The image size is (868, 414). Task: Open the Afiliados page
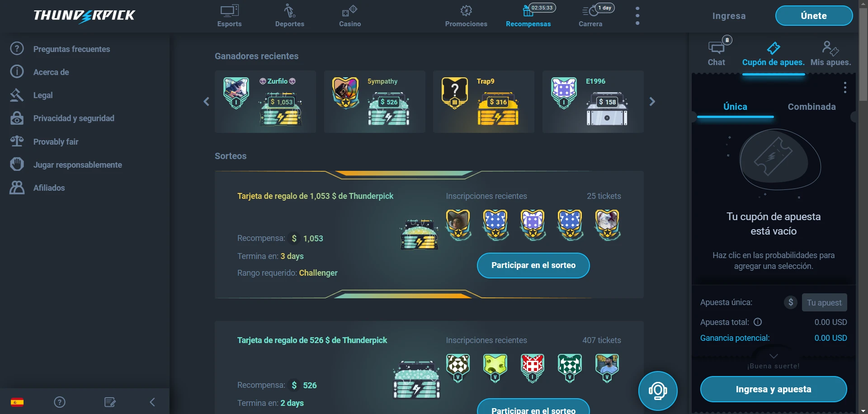coord(49,188)
